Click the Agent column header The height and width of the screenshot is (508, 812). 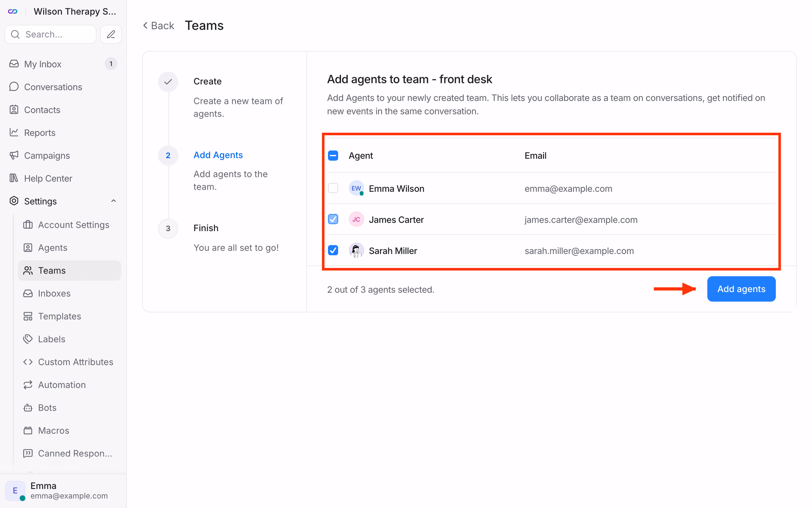(360, 156)
